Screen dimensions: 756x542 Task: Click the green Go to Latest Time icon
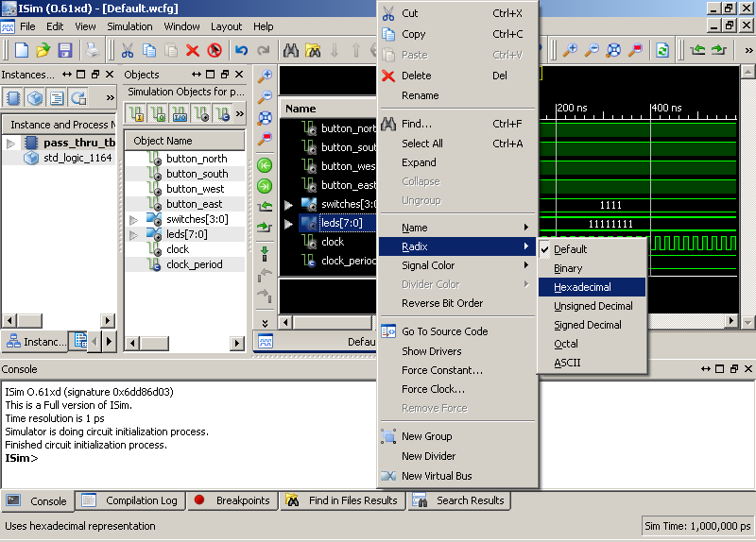point(265,186)
